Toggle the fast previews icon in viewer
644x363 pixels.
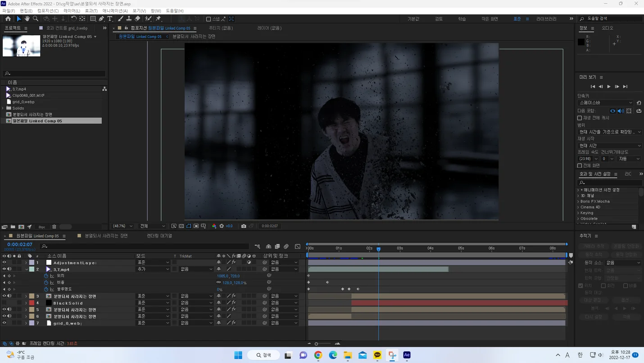(174, 226)
